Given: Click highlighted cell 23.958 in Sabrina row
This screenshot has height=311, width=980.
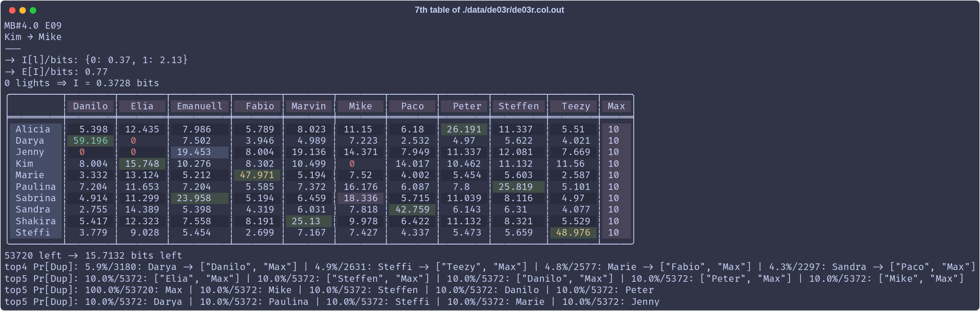Looking at the screenshot, I should pyautogui.click(x=200, y=198).
